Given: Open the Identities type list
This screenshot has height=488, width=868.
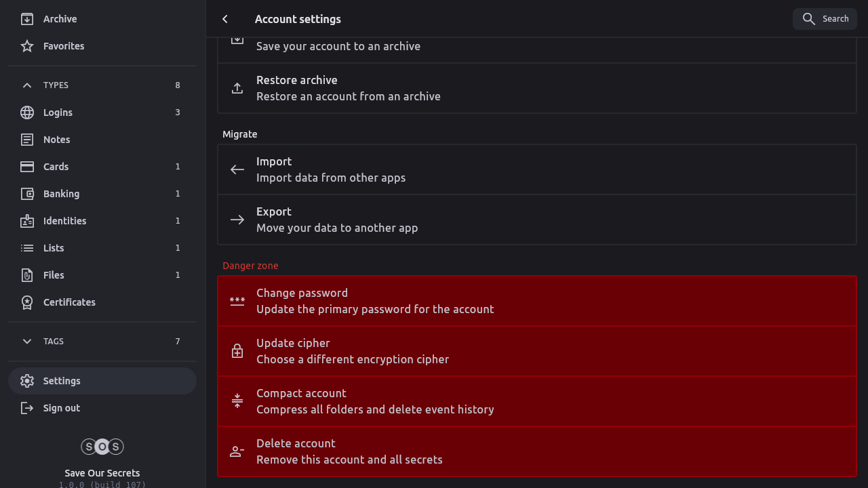Looking at the screenshot, I should [64, 221].
